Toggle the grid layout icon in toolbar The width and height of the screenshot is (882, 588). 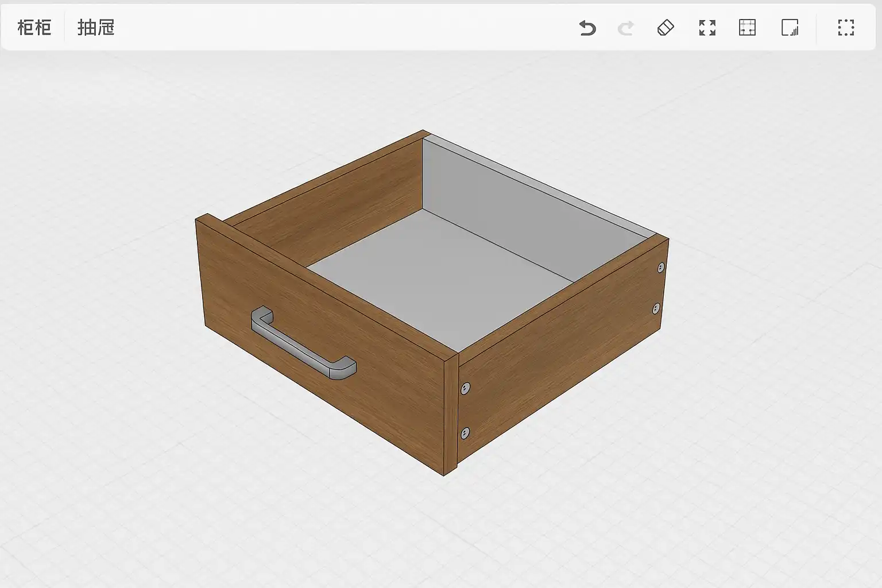coord(747,28)
